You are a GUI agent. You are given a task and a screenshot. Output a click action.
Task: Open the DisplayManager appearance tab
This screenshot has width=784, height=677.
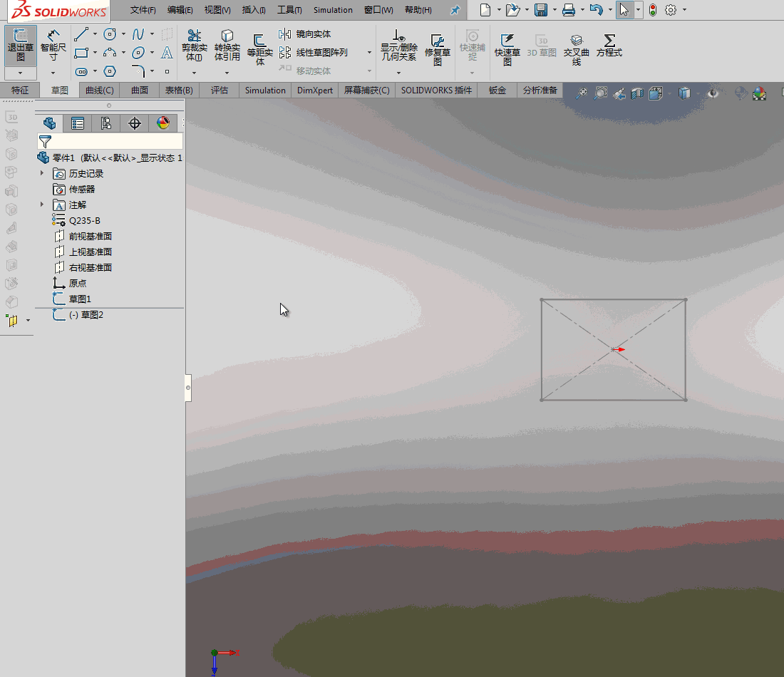[x=163, y=123]
